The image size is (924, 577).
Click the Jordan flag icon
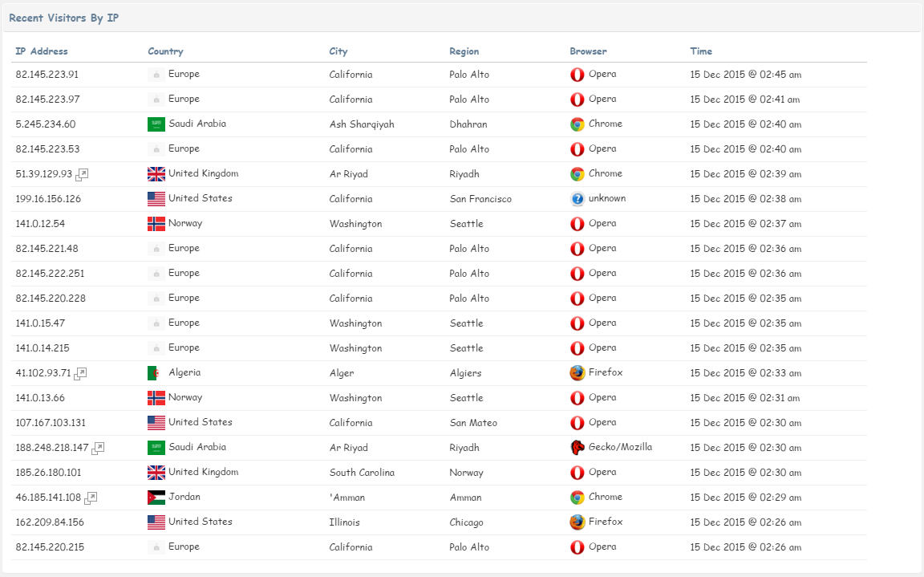156,498
